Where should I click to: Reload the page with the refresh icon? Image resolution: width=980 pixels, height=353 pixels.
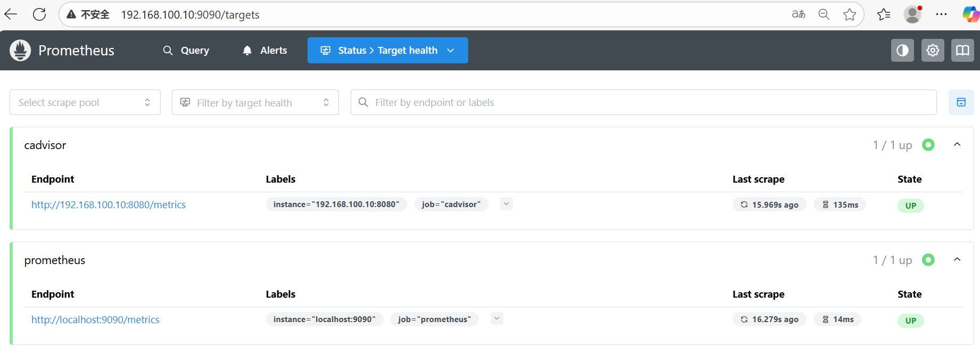39,14
